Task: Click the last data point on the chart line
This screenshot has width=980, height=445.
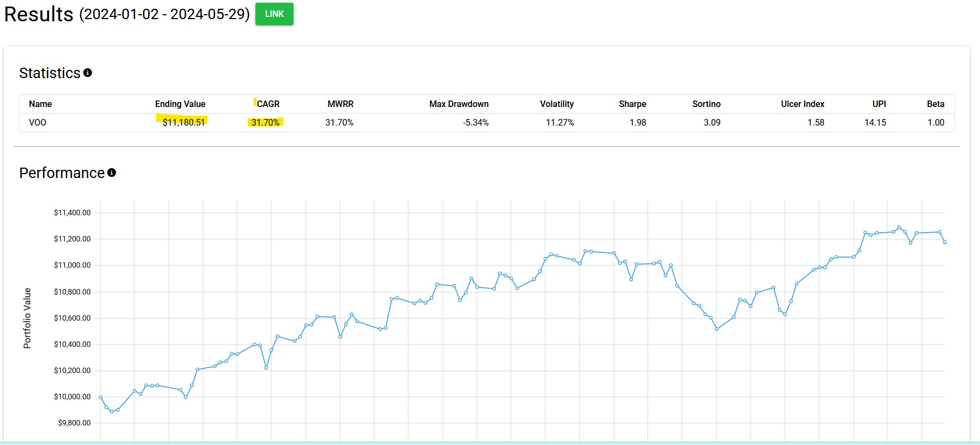Action: click(x=945, y=242)
